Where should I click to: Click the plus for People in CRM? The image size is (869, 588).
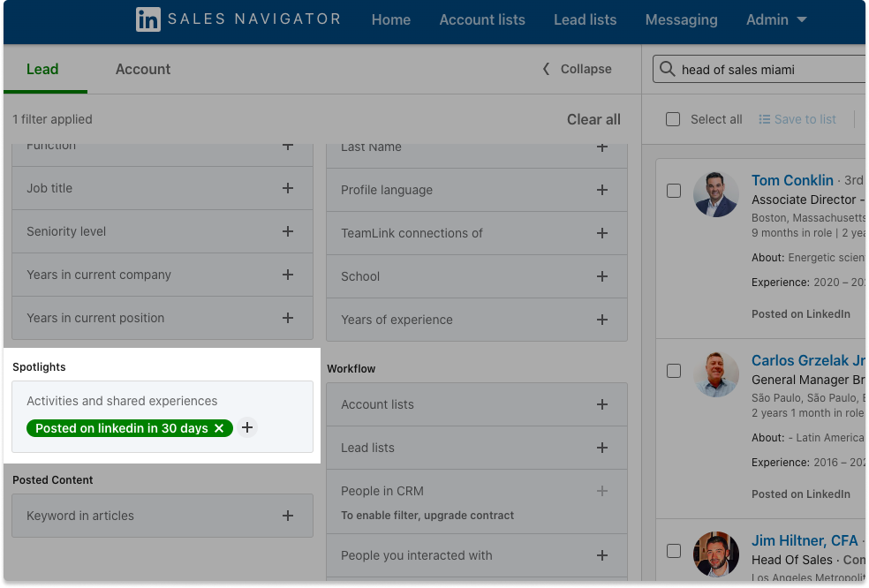tap(602, 491)
